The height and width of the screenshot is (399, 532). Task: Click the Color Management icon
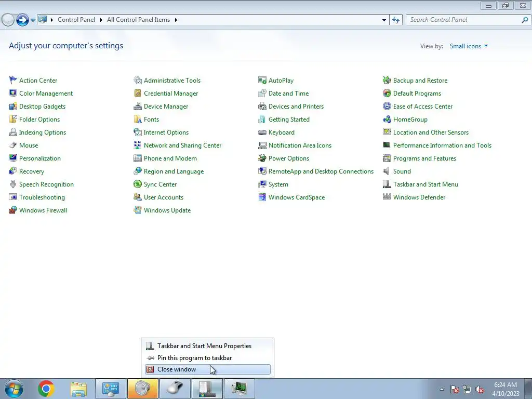click(13, 93)
